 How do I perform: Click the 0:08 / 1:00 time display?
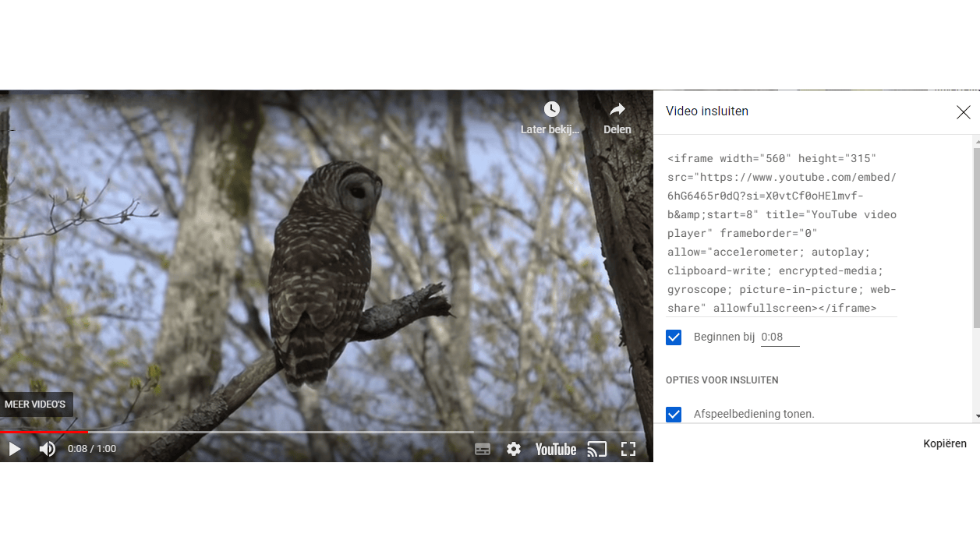pyautogui.click(x=92, y=449)
